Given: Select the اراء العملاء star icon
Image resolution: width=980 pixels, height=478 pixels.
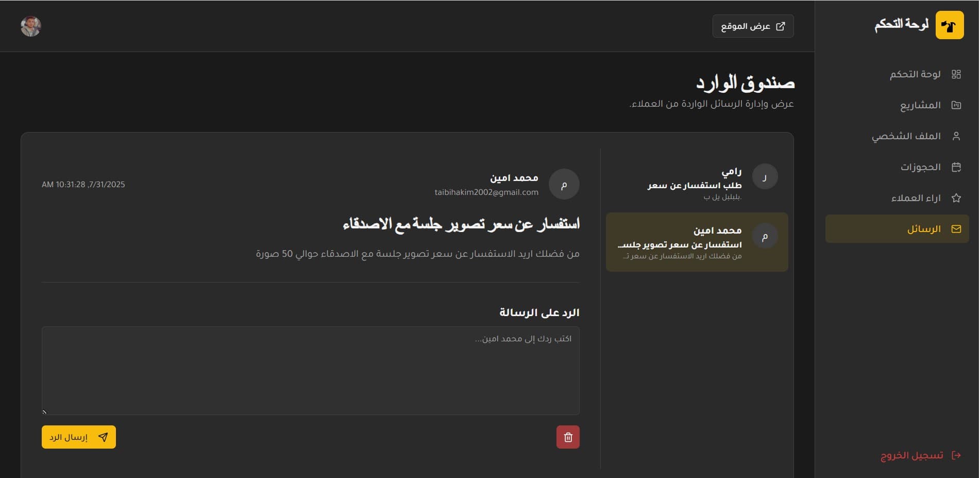Looking at the screenshot, I should (957, 197).
